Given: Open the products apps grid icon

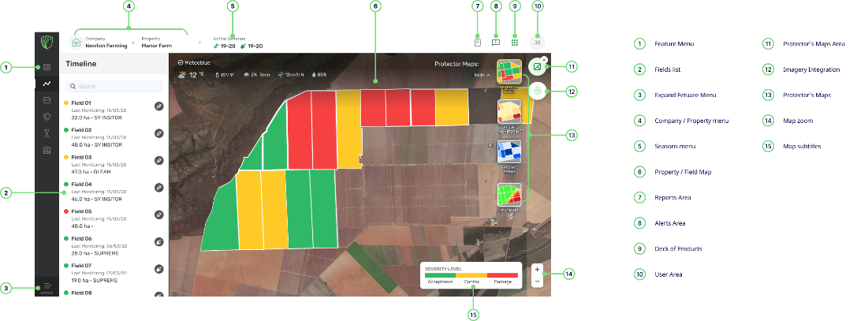Looking at the screenshot, I should [x=515, y=43].
